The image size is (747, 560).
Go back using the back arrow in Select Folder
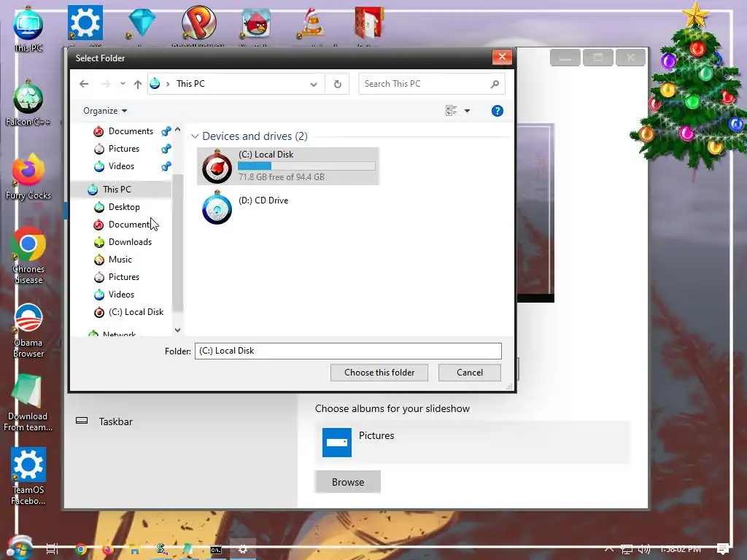click(84, 84)
